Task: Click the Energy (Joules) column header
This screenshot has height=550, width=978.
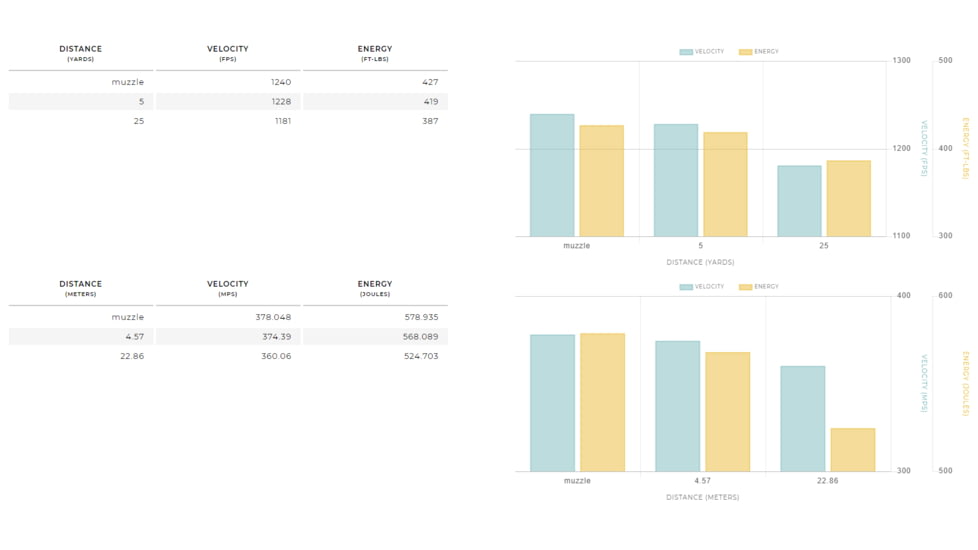Action: pos(375,288)
